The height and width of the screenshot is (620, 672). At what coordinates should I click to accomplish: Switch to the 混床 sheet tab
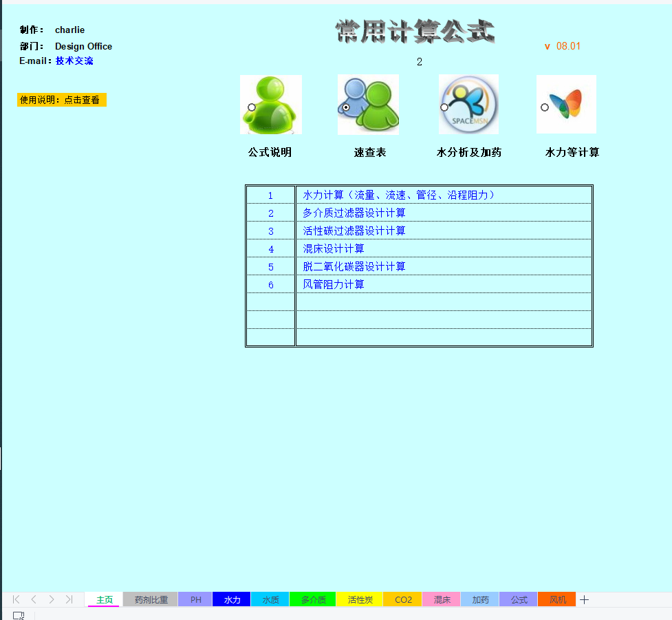[442, 599]
